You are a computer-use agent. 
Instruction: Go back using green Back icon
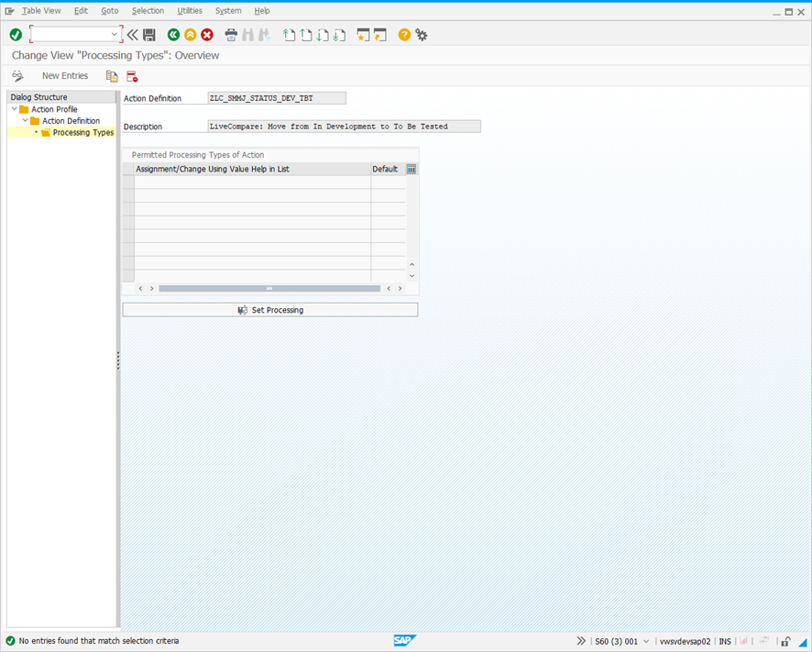[173, 35]
